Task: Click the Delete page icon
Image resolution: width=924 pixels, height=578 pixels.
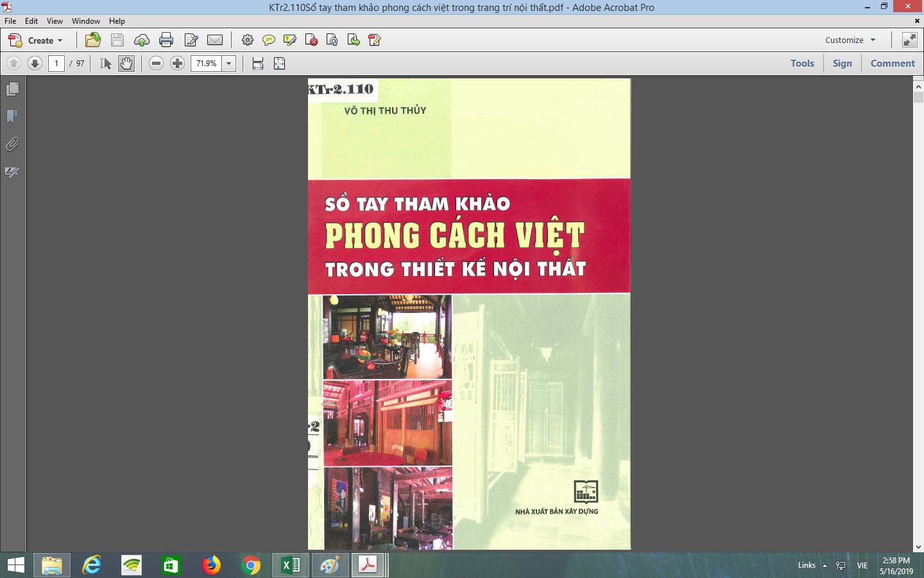Action: (311, 40)
